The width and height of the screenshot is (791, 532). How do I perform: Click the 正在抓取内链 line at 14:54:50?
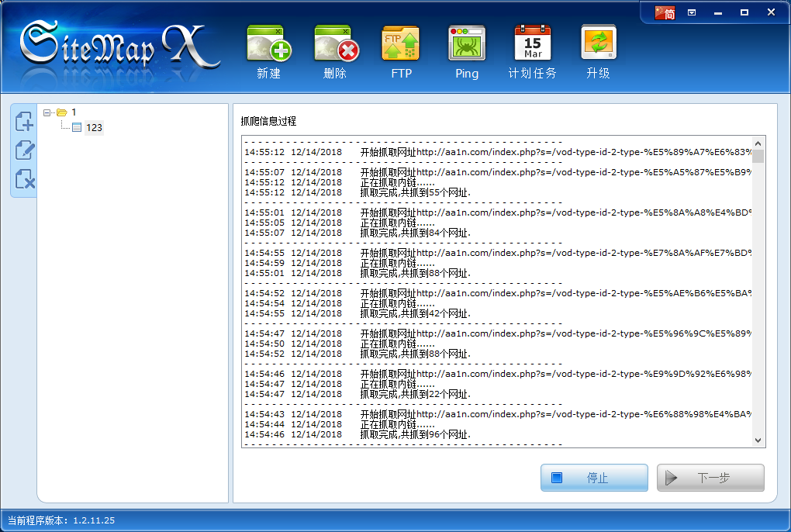[x=340, y=344]
